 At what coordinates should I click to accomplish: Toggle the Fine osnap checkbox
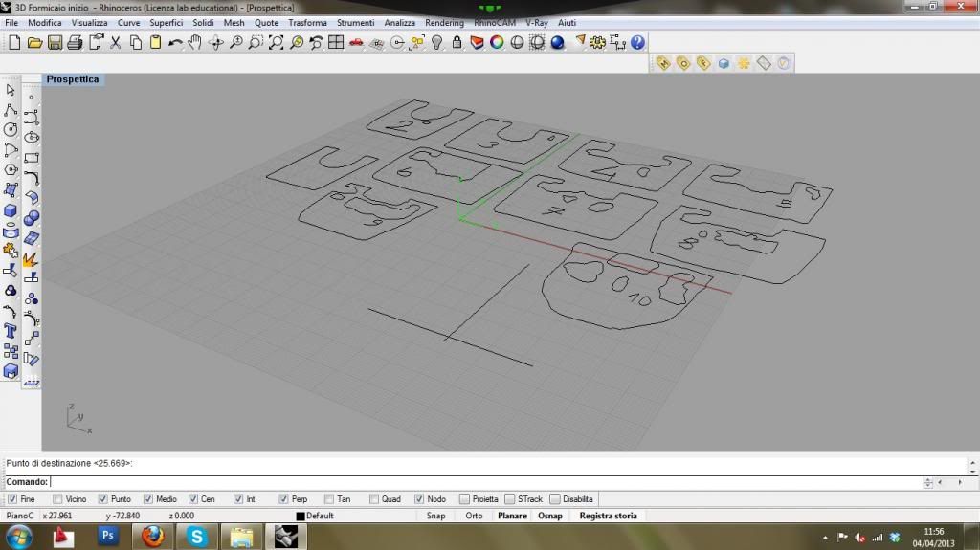pyautogui.click(x=12, y=499)
